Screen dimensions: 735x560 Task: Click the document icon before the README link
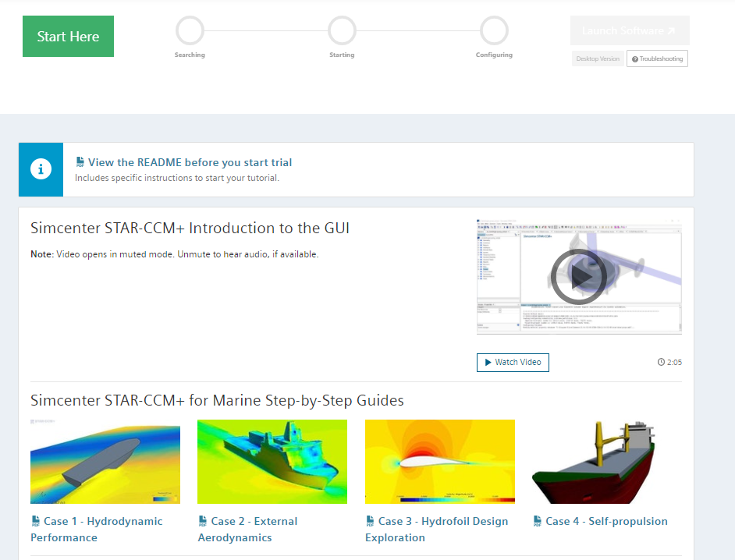(79, 161)
